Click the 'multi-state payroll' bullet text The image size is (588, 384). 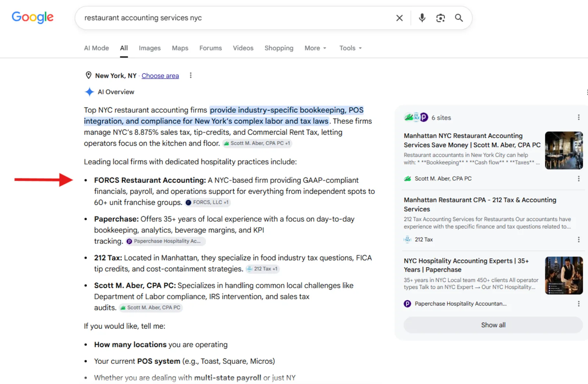coord(227,378)
